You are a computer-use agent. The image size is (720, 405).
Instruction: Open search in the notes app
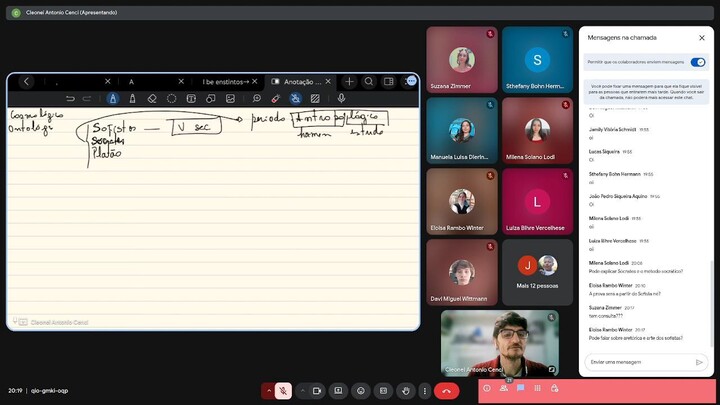pos(369,81)
